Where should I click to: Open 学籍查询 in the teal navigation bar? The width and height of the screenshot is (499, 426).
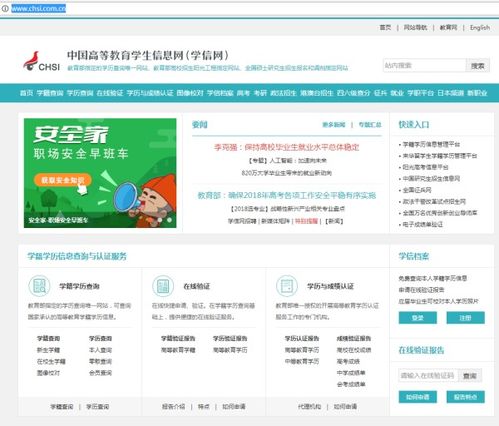click(x=50, y=93)
